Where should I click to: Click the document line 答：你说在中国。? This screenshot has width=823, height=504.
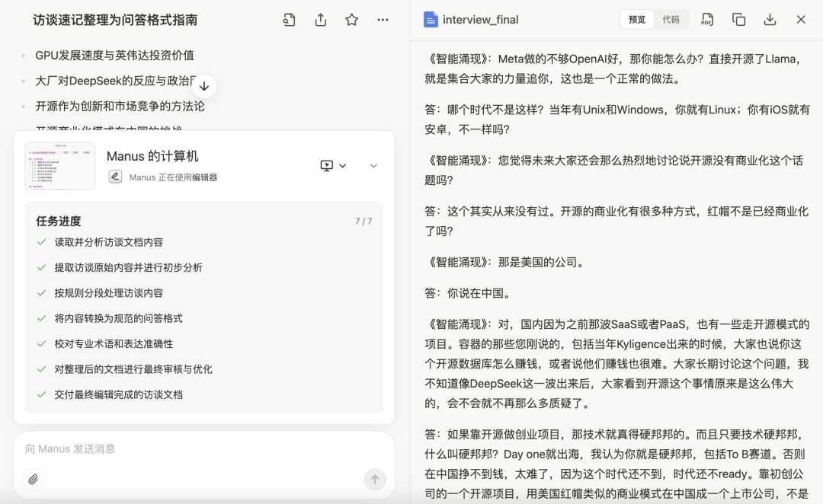[469, 293]
